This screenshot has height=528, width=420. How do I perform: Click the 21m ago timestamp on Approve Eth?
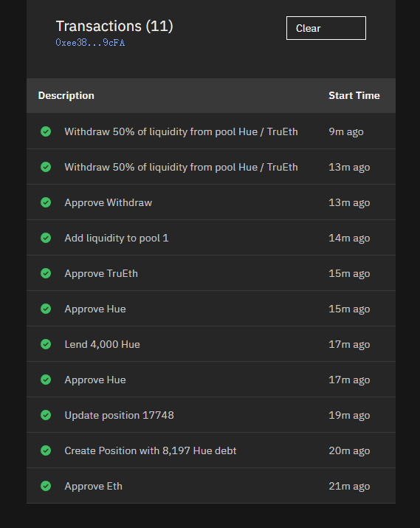click(x=349, y=486)
